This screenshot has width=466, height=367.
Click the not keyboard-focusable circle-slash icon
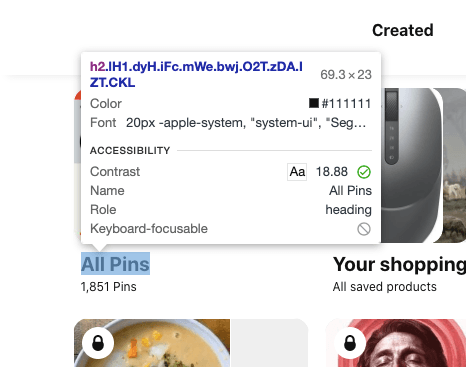click(364, 229)
